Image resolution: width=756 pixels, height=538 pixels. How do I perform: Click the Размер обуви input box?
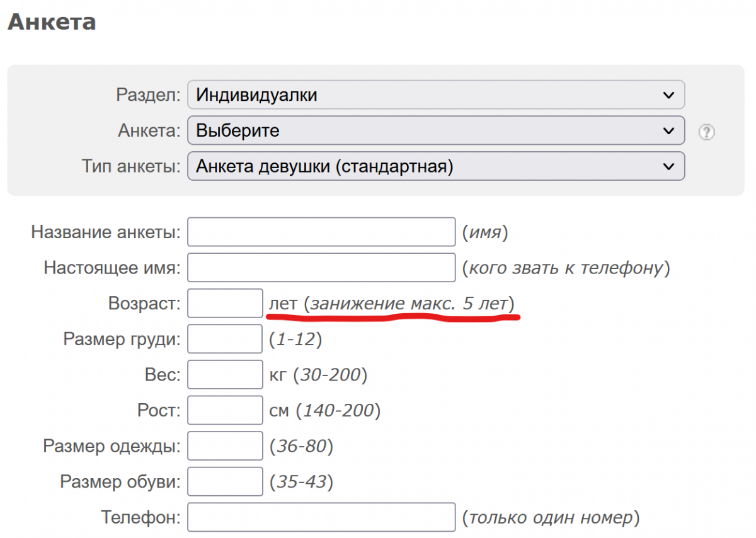click(225, 482)
